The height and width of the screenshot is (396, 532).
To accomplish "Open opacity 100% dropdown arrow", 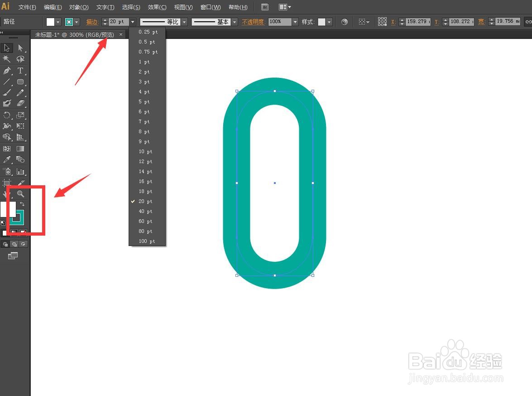I will pos(295,22).
